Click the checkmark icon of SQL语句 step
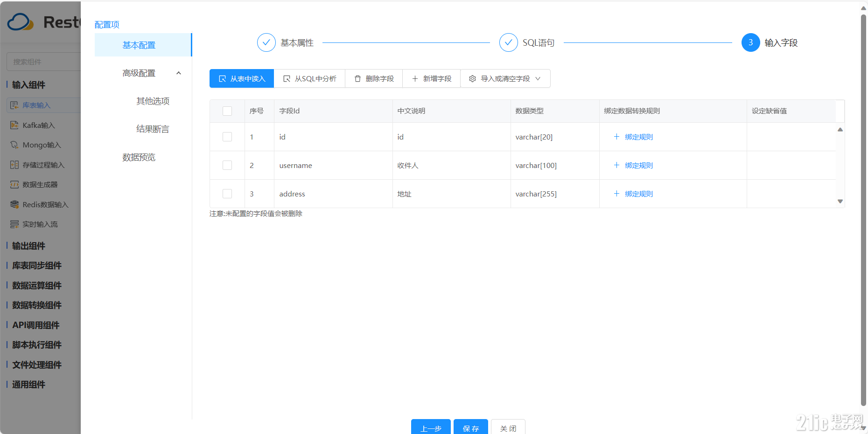 [508, 42]
